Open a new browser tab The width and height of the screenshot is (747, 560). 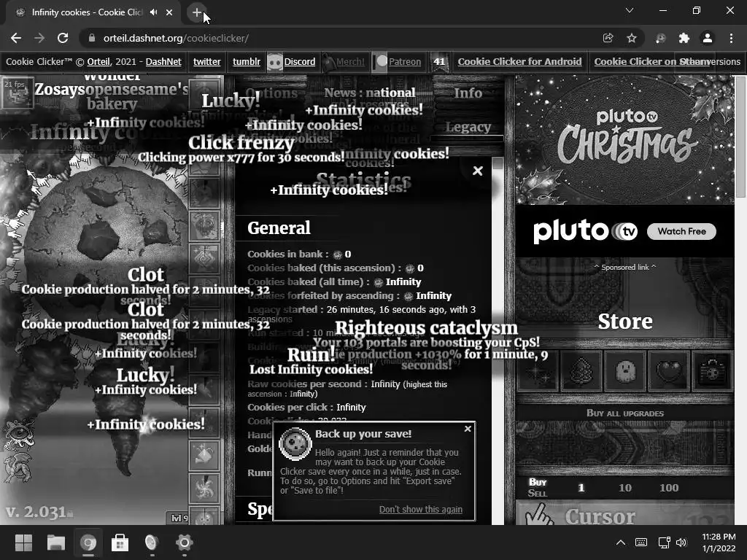[197, 12]
